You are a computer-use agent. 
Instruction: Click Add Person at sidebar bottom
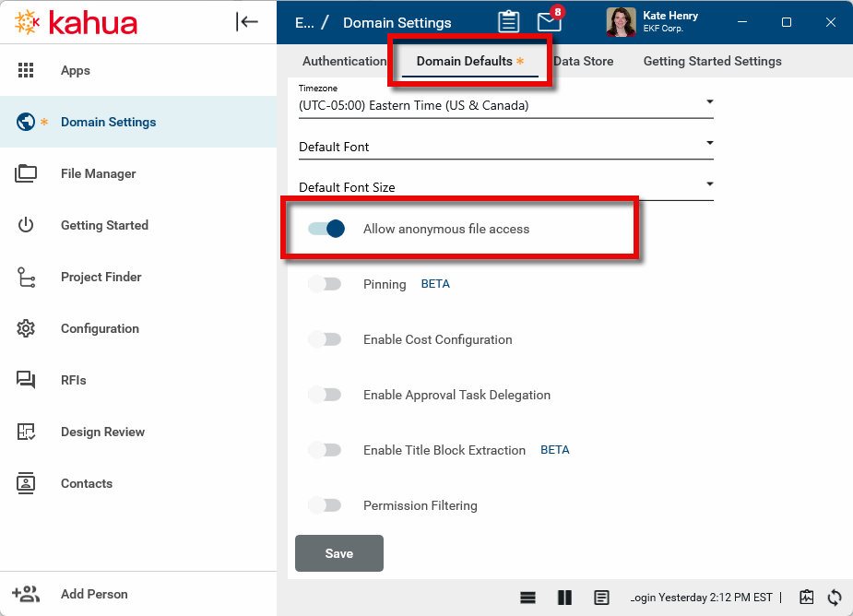pyautogui.click(x=93, y=594)
